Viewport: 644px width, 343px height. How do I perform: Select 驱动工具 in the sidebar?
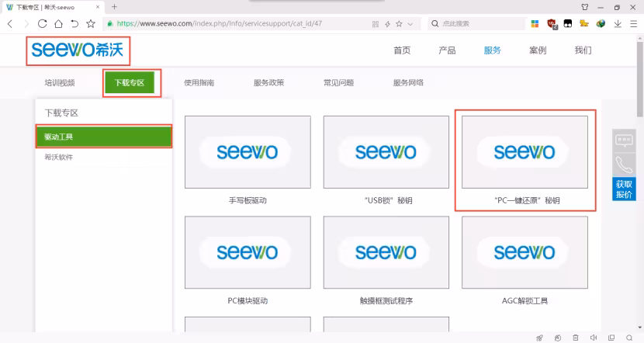(x=103, y=137)
